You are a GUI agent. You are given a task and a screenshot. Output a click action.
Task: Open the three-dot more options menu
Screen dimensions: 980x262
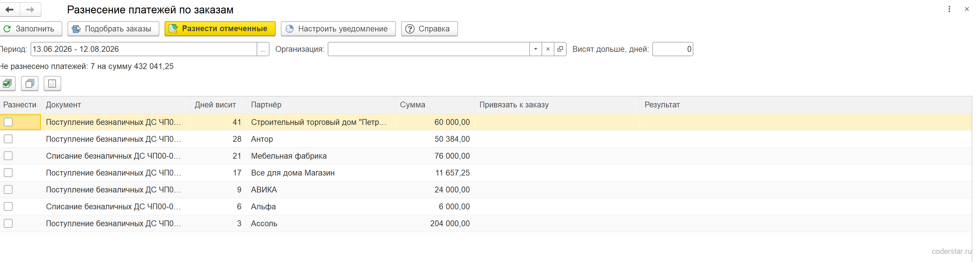[x=949, y=9]
